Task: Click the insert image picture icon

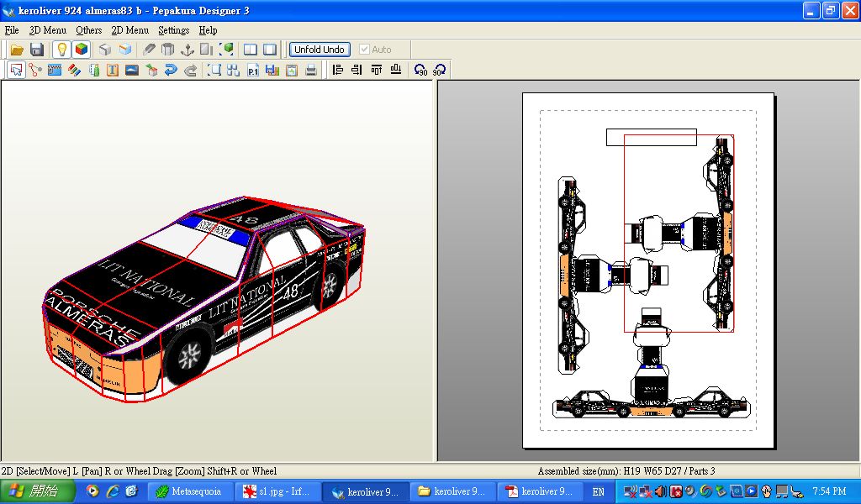Action: point(132,71)
